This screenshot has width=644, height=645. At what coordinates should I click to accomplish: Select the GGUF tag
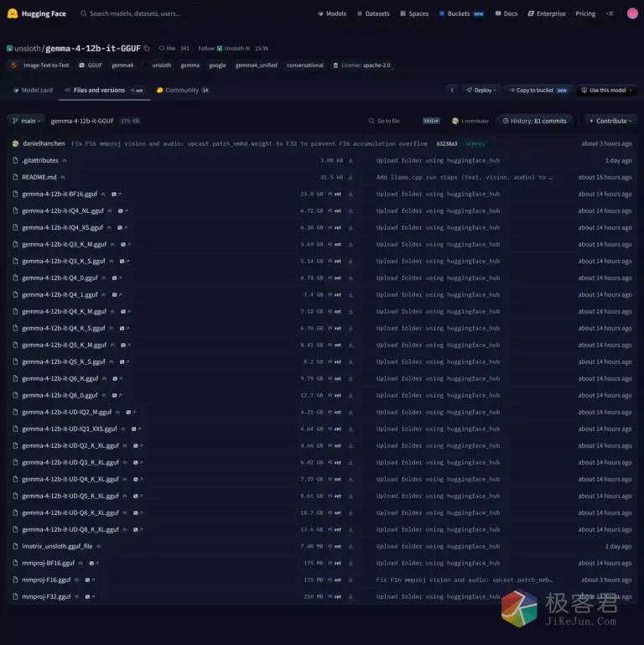point(91,65)
